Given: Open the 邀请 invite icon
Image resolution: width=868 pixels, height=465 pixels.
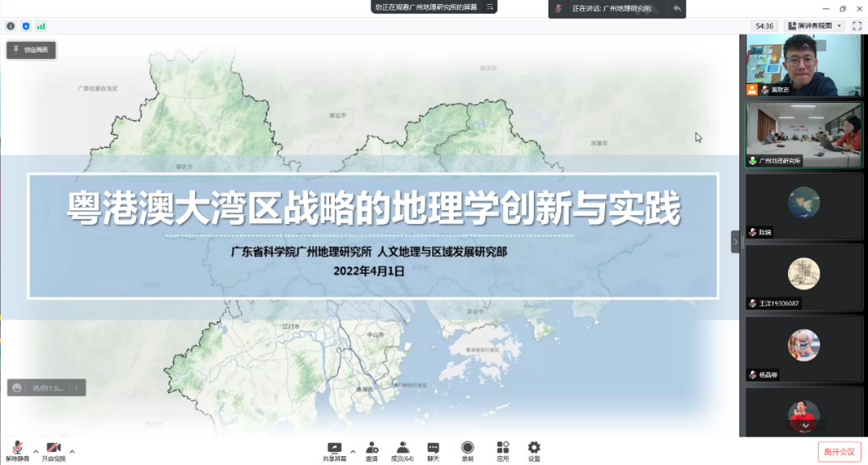Looking at the screenshot, I should pyautogui.click(x=371, y=451).
